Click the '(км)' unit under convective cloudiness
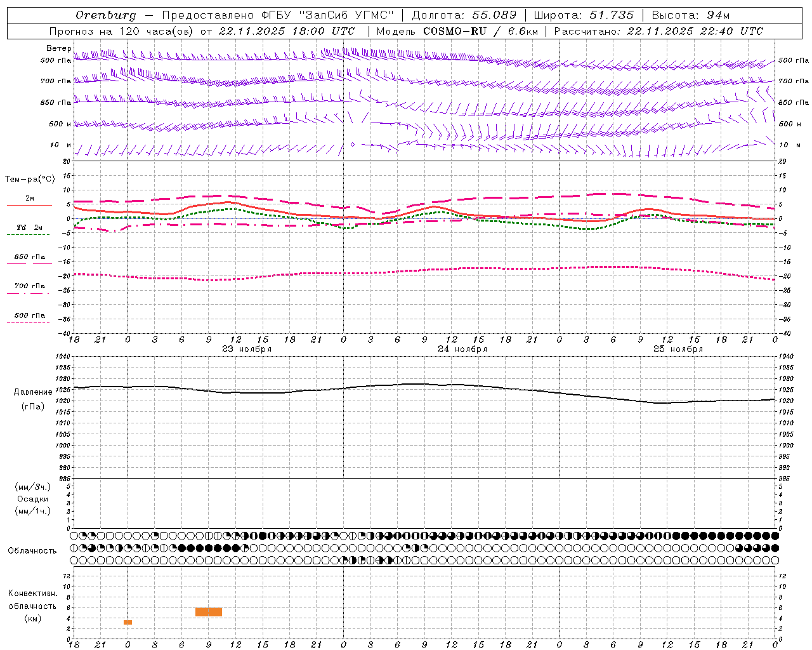Screen dimensions: 812x650 [x=32, y=618]
